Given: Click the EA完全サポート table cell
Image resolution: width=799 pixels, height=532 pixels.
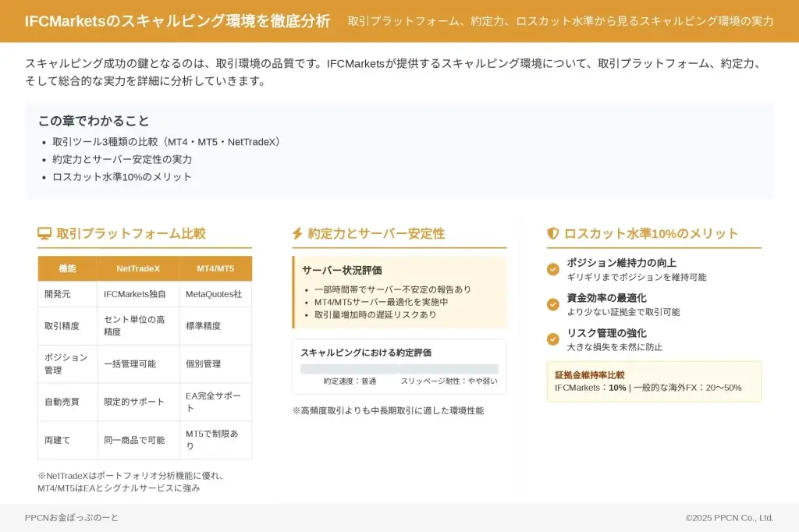Looking at the screenshot, I should (x=214, y=402).
